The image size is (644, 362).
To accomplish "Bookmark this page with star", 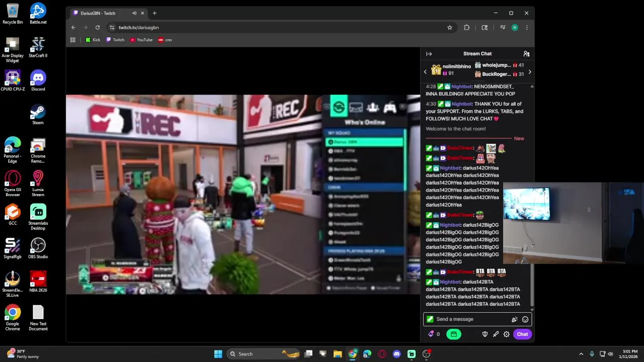I will 450,28.
